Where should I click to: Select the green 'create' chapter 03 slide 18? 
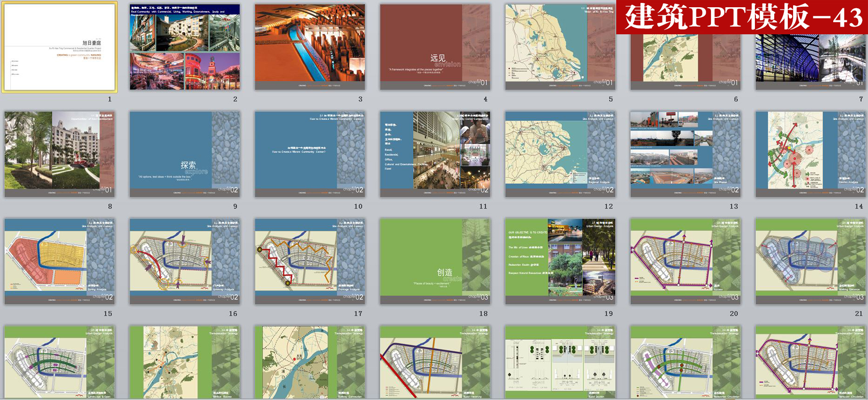tap(435, 261)
